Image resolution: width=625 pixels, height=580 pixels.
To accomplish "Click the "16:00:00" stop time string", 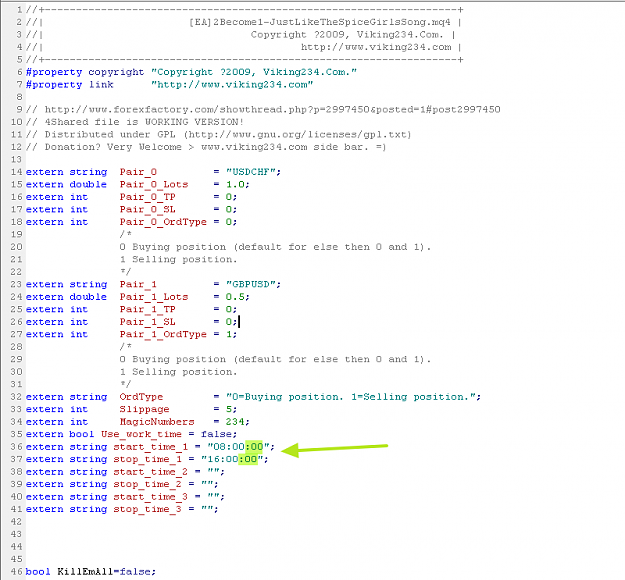I will [232, 459].
